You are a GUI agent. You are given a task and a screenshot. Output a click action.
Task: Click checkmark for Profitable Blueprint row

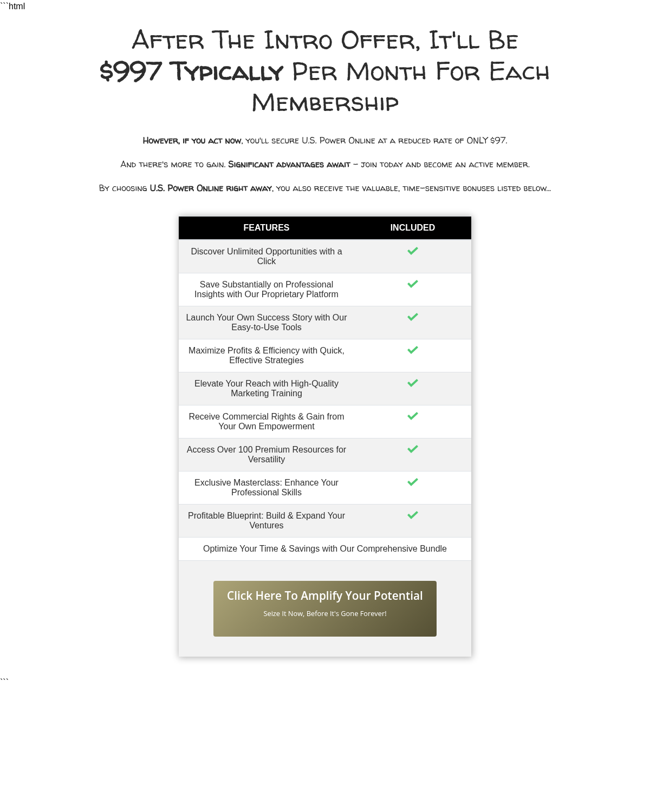coord(413,515)
